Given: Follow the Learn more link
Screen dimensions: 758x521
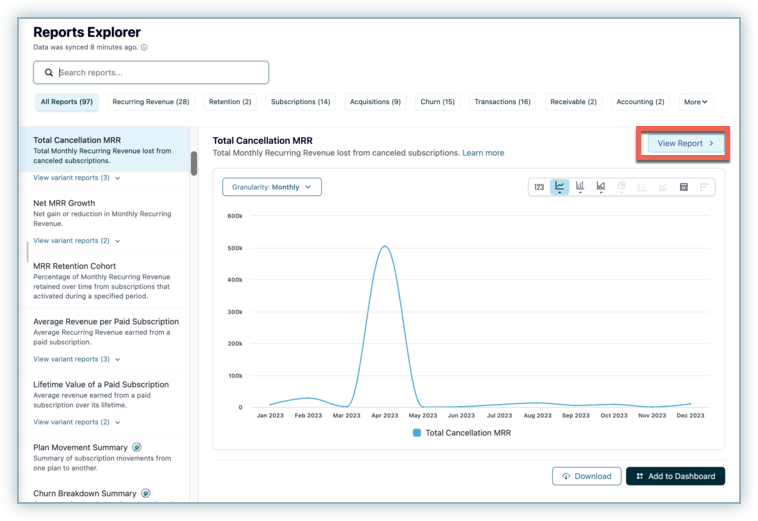Looking at the screenshot, I should tap(483, 153).
